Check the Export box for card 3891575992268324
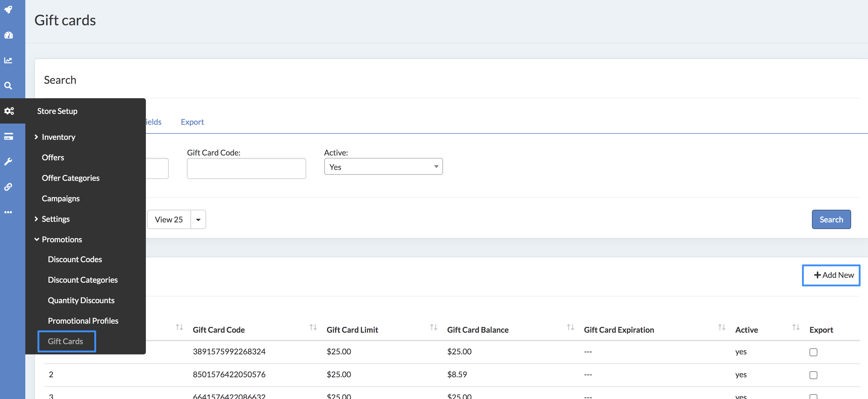Viewport: 868px width, 399px height. (x=813, y=352)
